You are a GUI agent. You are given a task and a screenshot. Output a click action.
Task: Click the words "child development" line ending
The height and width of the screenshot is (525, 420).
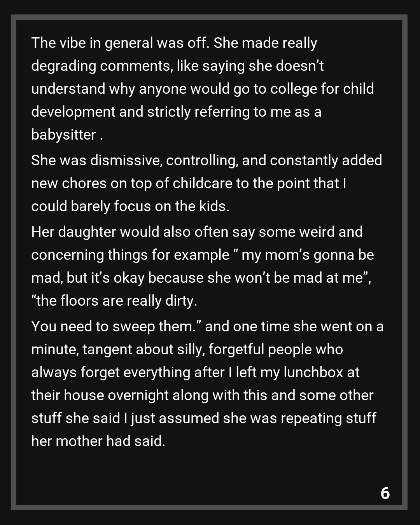tap(358, 89)
